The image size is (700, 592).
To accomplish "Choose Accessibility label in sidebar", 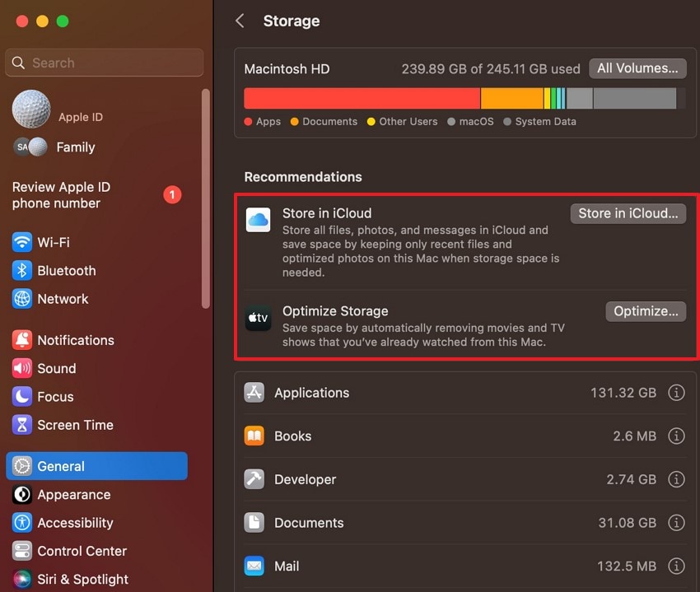I will coord(75,523).
